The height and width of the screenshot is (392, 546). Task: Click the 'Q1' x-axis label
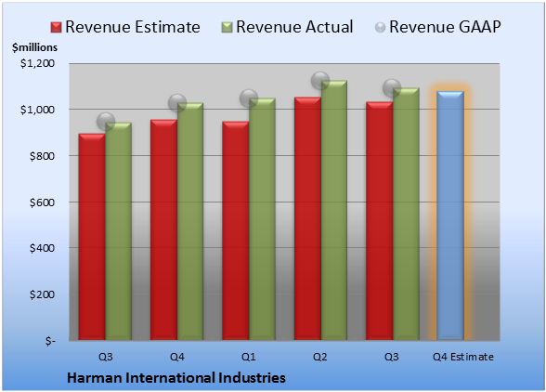[x=249, y=357]
